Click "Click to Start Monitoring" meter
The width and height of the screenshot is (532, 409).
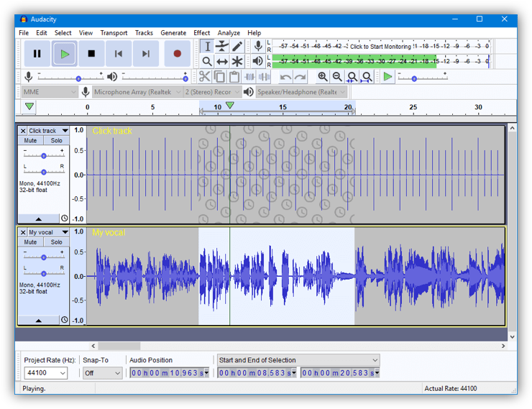pos(380,47)
